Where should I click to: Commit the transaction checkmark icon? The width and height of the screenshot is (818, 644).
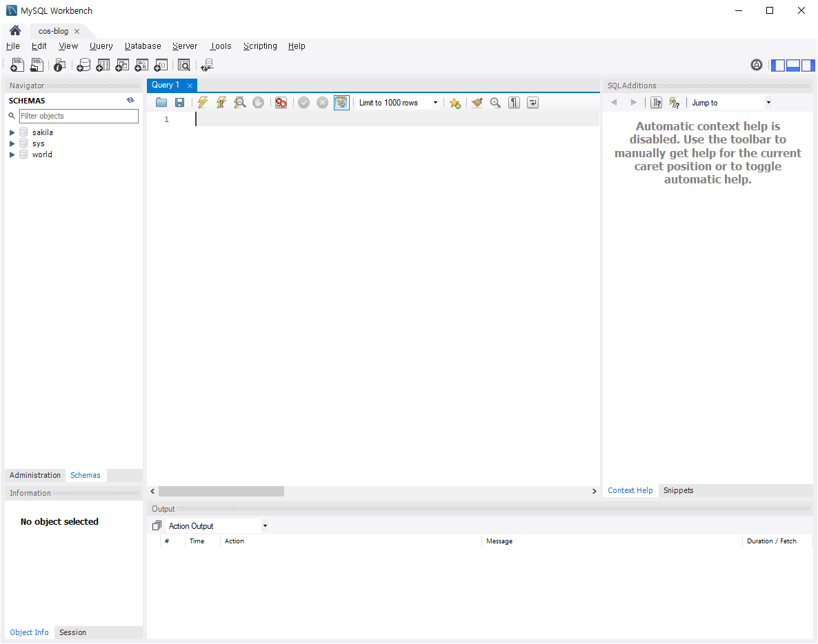tap(304, 103)
